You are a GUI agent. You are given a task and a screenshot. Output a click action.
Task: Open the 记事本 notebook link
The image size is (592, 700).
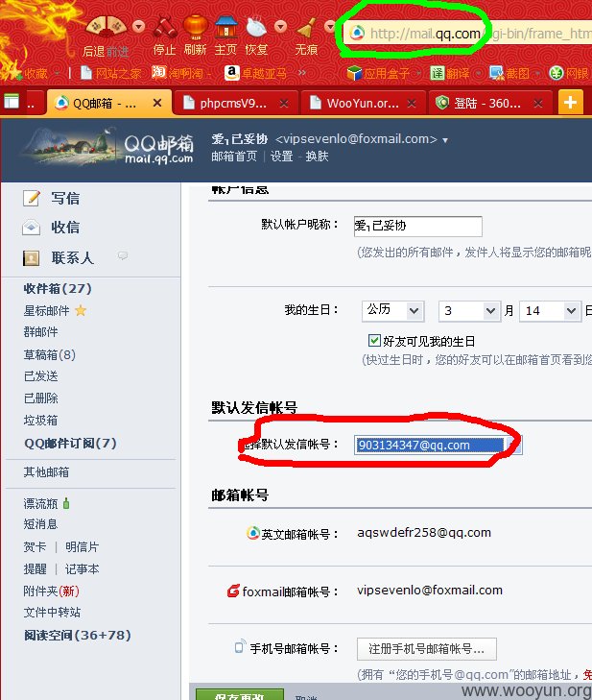tap(83, 569)
